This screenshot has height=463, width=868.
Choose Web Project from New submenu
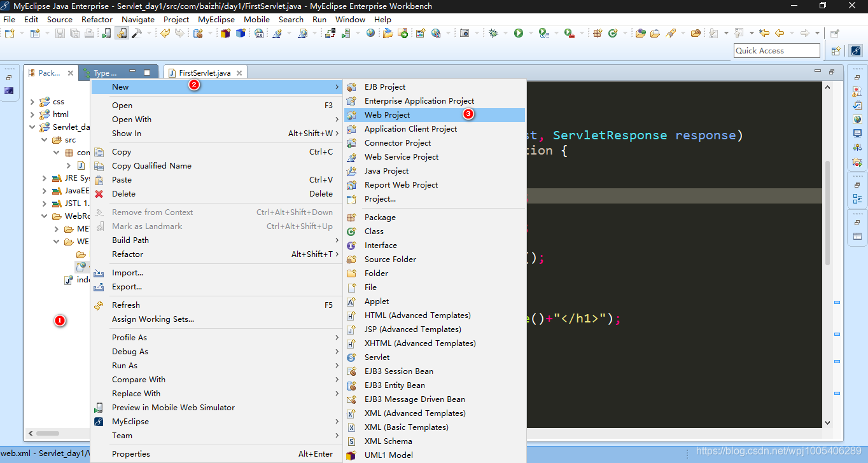pos(435,115)
